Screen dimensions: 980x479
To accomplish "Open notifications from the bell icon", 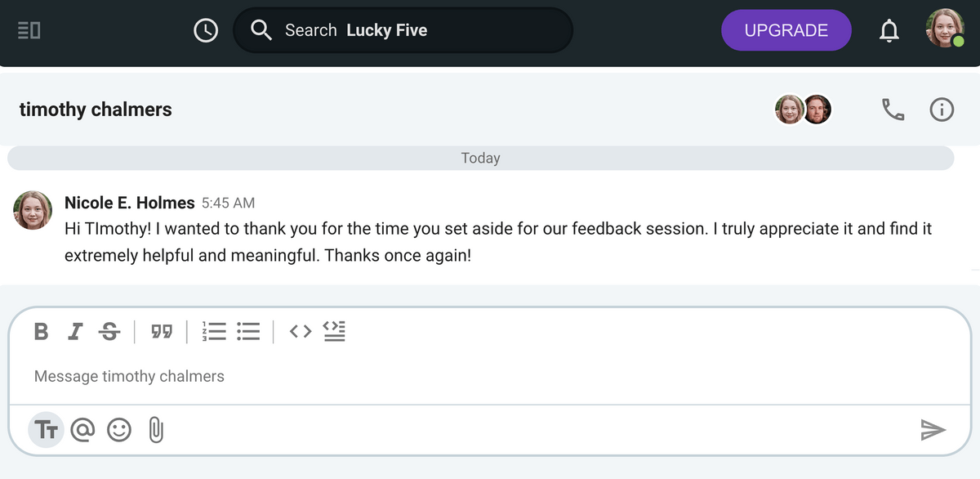I will [x=889, y=29].
